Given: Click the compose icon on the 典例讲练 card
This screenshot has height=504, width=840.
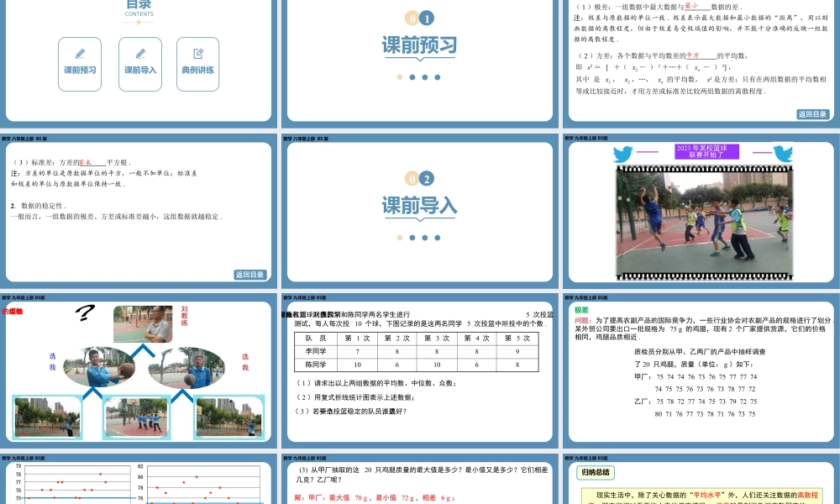Looking at the screenshot, I should coord(198,54).
